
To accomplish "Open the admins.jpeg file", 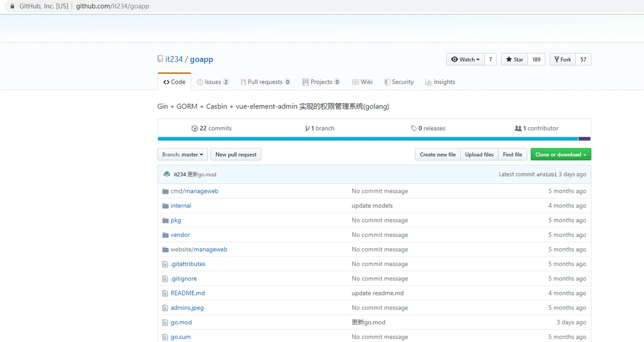I will tap(187, 308).
